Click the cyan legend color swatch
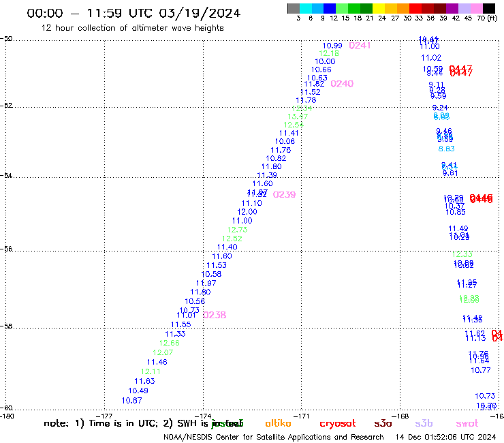 [x=305, y=8]
